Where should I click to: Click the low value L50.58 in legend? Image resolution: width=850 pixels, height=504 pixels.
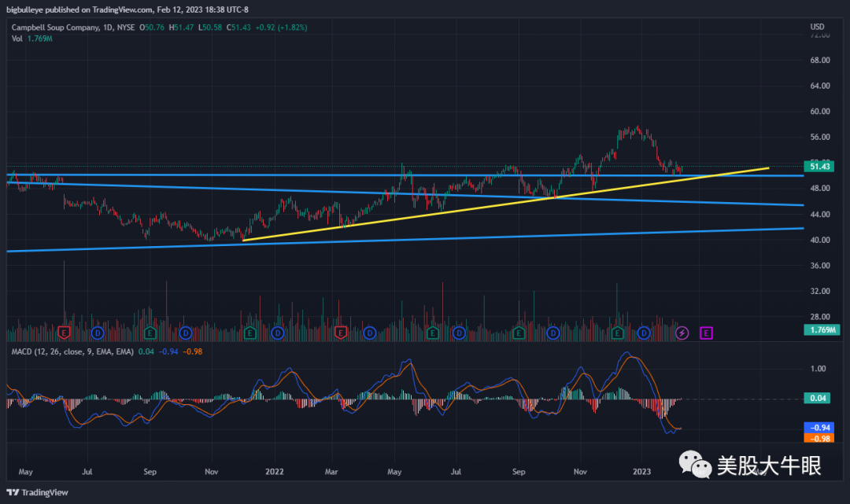click(210, 27)
